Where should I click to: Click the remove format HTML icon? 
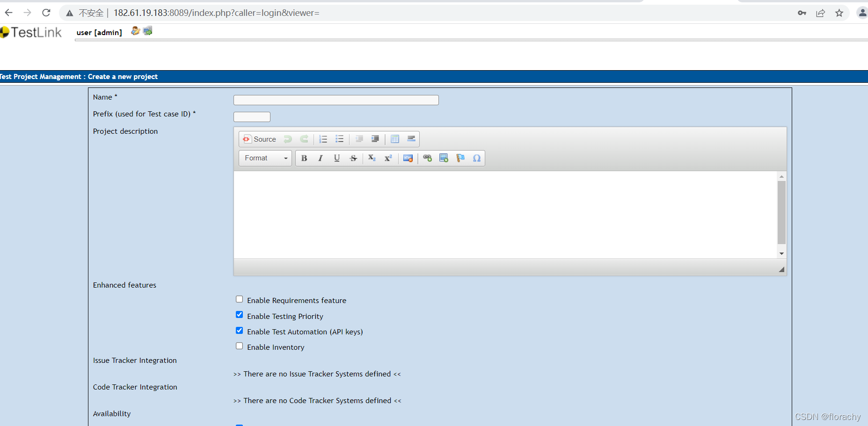[x=408, y=159]
